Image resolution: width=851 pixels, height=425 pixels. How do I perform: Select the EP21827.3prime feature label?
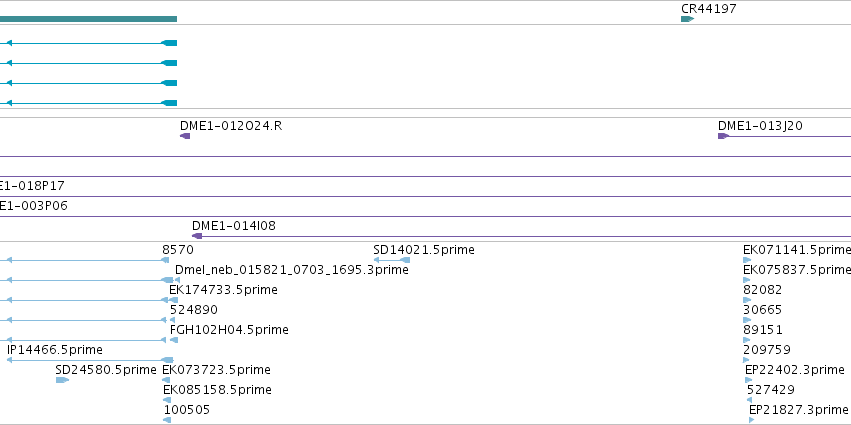[798, 410]
